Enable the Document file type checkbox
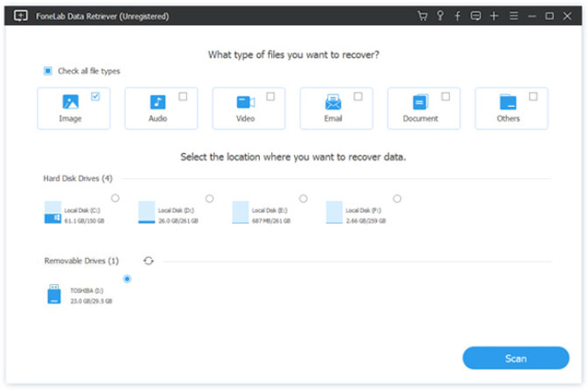Image resolution: width=588 pixels, height=390 pixels. coord(445,97)
